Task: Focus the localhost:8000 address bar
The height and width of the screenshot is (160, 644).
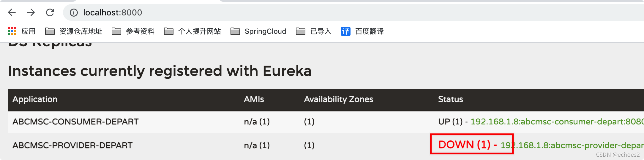Action: [353, 12]
